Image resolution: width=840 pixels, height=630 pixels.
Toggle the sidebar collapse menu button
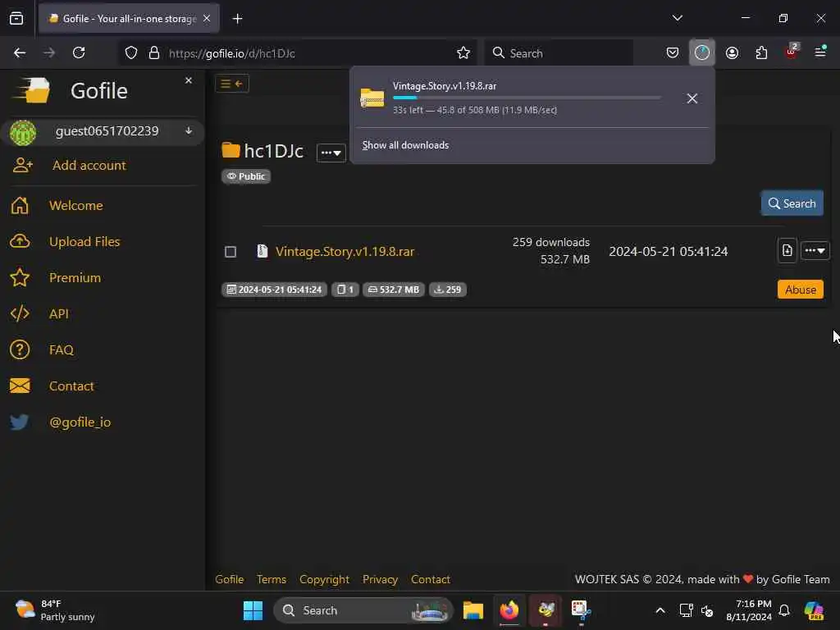pyautogui.click(x=232, y=84)
